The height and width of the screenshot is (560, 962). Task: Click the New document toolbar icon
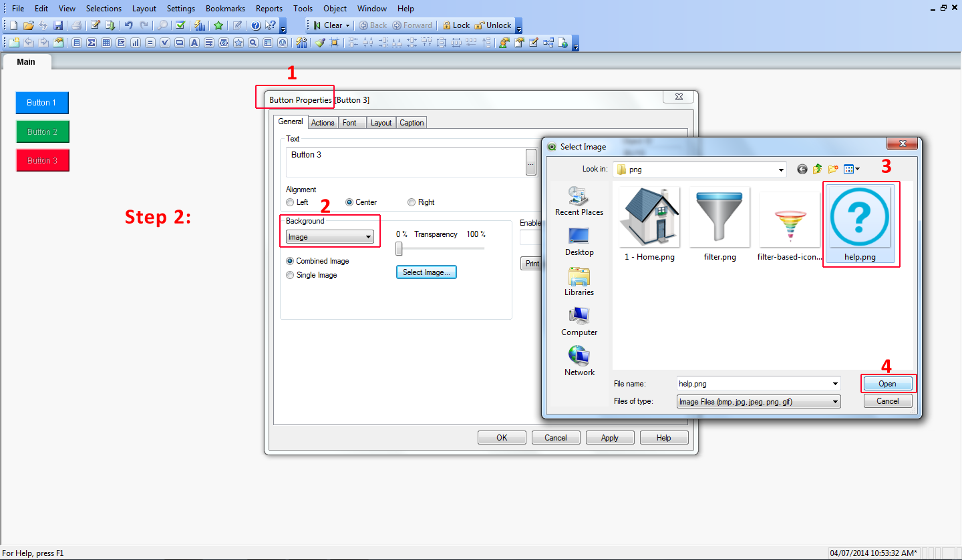tap(13, 25)
